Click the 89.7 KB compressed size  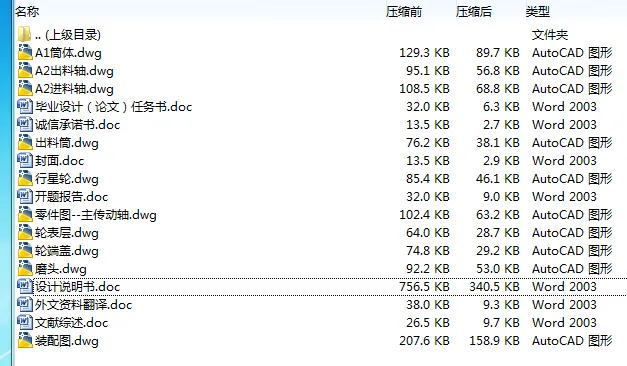pyautogui.click(x=497, y=53)
